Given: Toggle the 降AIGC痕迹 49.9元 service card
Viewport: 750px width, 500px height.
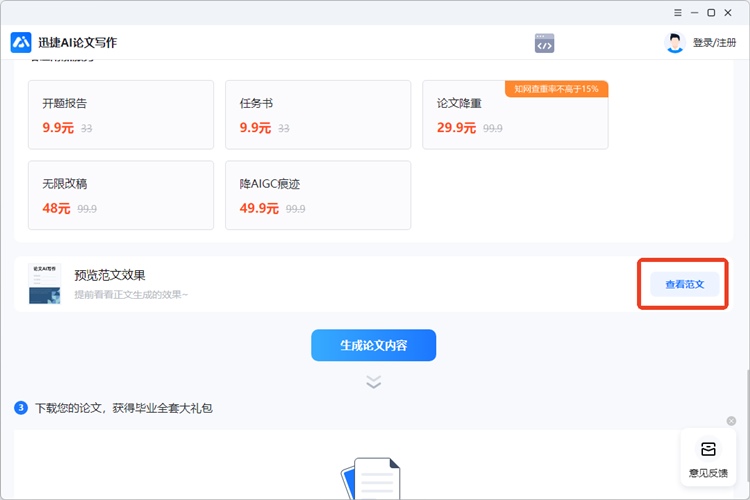Looking at the screenshot, I should coord(318,195).
